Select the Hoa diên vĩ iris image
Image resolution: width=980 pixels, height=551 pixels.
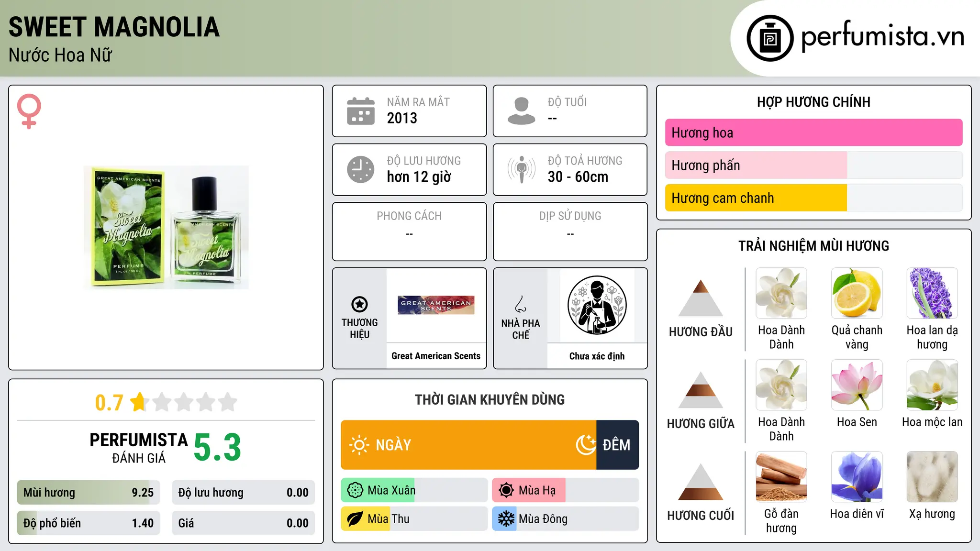tap(857, 477)
